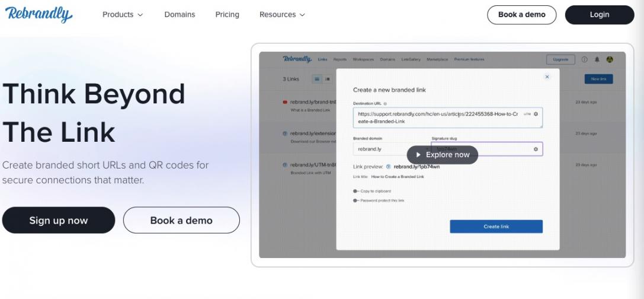The image size is (644, 299).
Task: Click the info circle icon beside Upgrade
Action: click(x=584, y=59)
